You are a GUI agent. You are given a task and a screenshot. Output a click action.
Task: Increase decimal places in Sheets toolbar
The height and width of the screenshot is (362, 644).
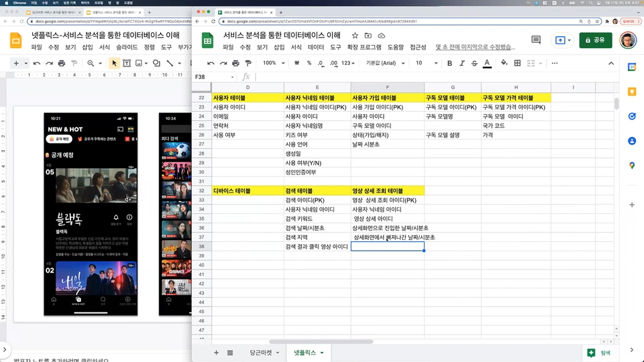tap(333, 63)
